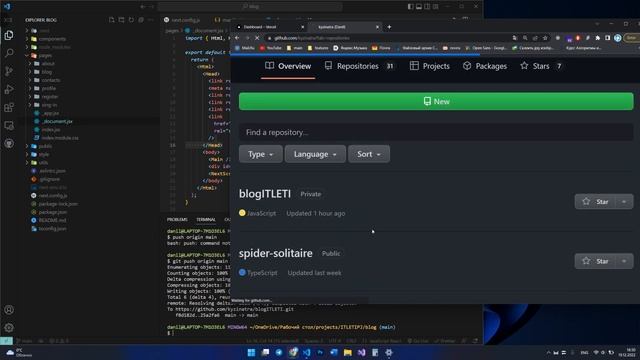The width and height of the screenshot is (640, 360).
Task: Bookmark this page with the star icon
Action: click(545, 38)
